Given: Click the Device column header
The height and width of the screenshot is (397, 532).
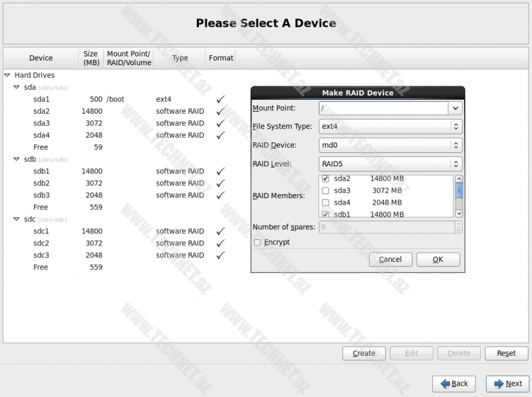Looking at the screenshot, I should click(41, 58).
